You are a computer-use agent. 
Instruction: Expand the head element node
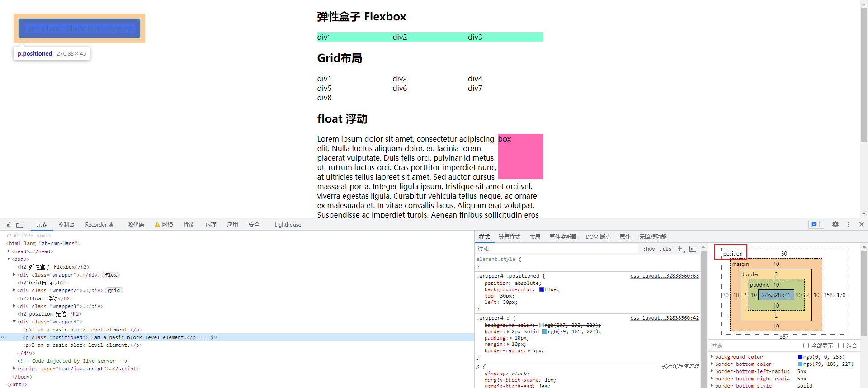9,251
